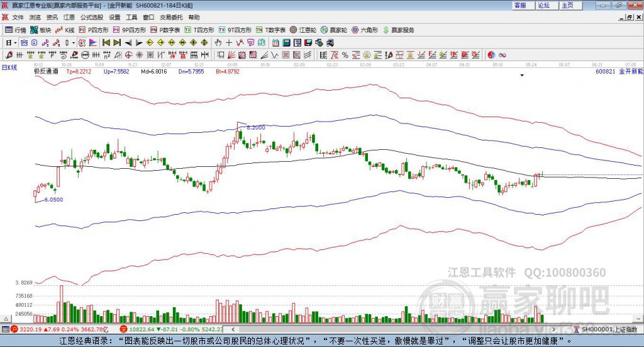This screenshot has width=644, height=347.
Task: Click the 沪 Shanghai index status entry
Action: coord(60,329)
